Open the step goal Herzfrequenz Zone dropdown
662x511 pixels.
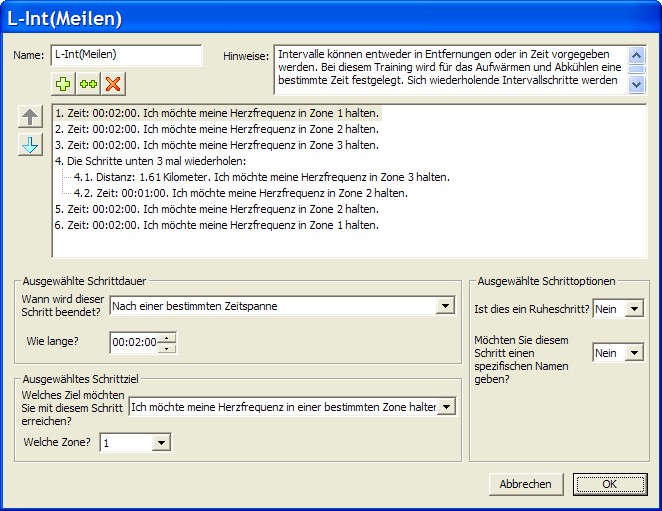[x=446, y=407]
